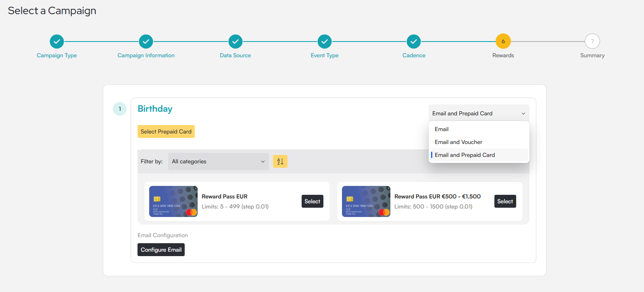
Task: Return to the Cadence step circle
Action: tap(414, 41)
